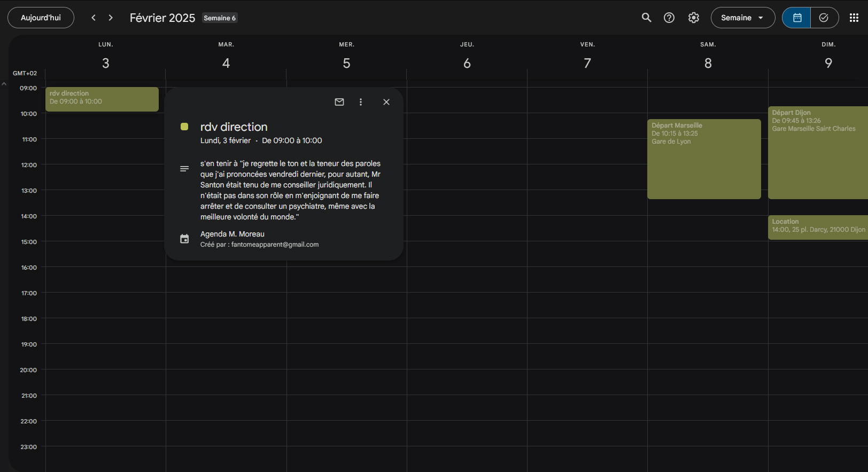The width and height of the screenshot is (868, 472).
Task: Email event details envelope icon
Action: [339, 102]
